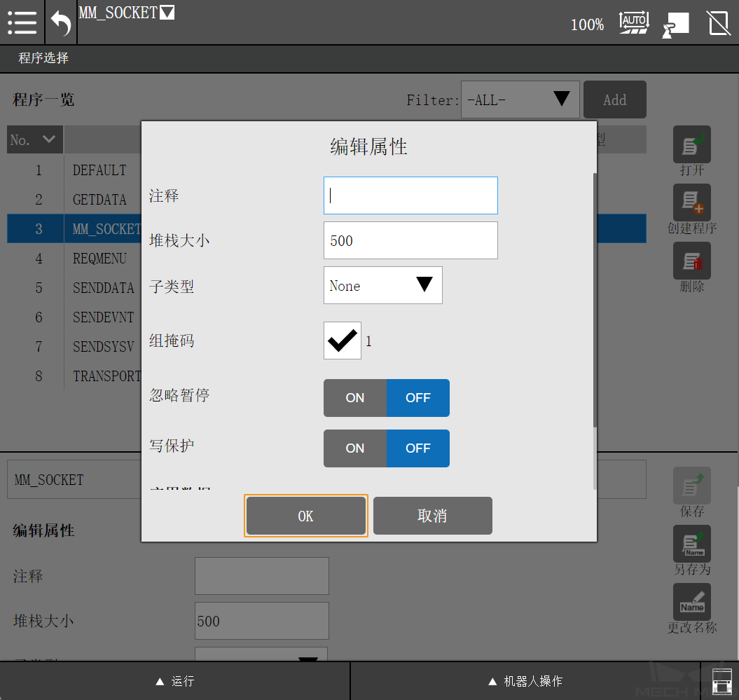
Task: Click the crossed-out screen icon
Action: tap(719, 23)
